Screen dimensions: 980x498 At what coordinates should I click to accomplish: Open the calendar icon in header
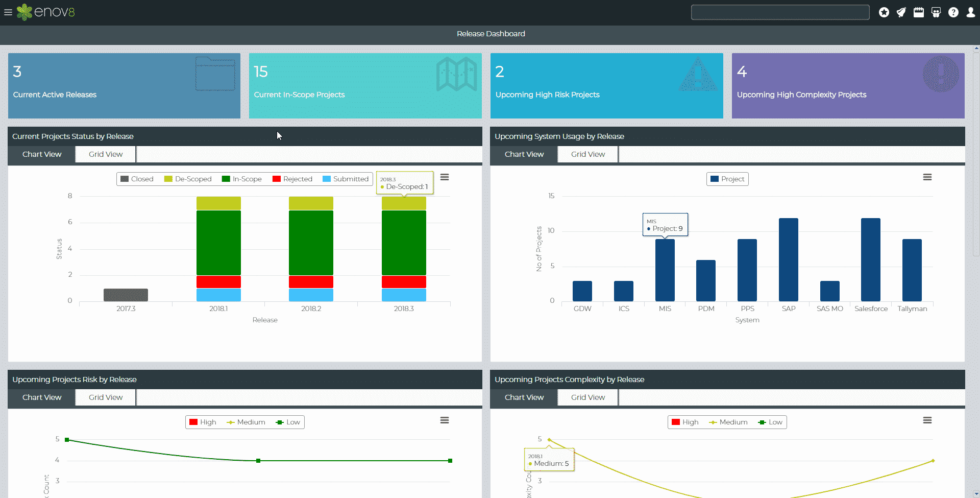point(918,12)
